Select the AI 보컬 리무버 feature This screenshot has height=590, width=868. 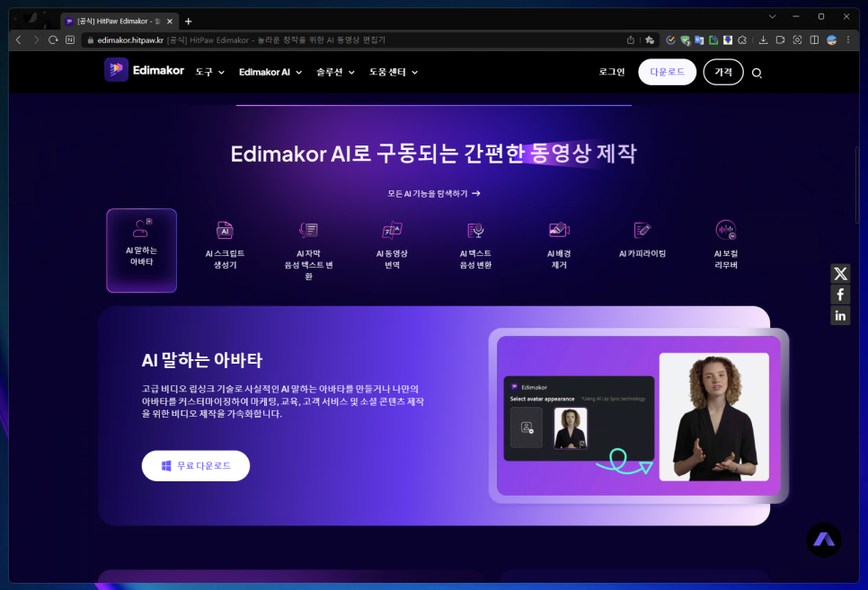tap(726, 244)
